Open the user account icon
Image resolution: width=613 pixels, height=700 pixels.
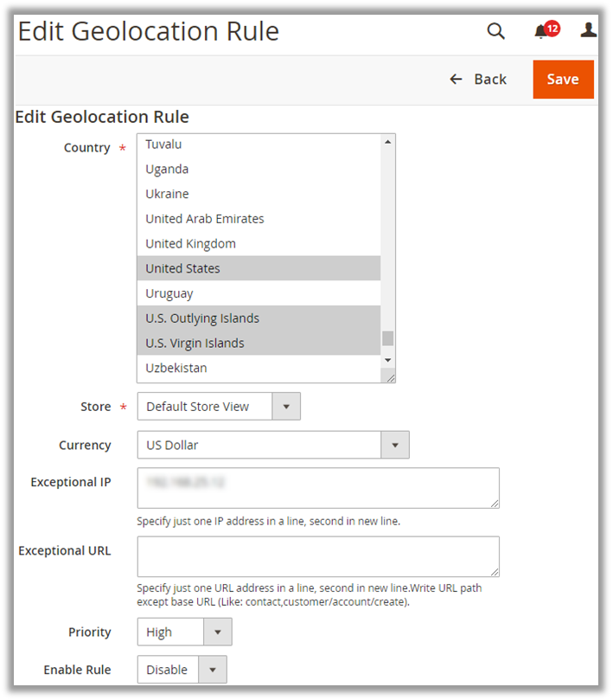(x=588, y=30)
